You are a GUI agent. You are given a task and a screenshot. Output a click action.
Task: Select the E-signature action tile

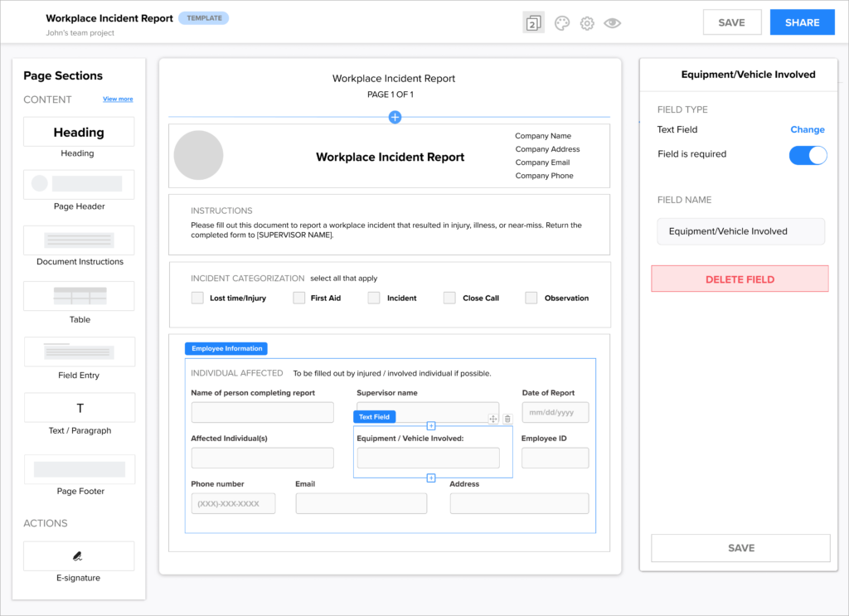[x=79, y=556]
